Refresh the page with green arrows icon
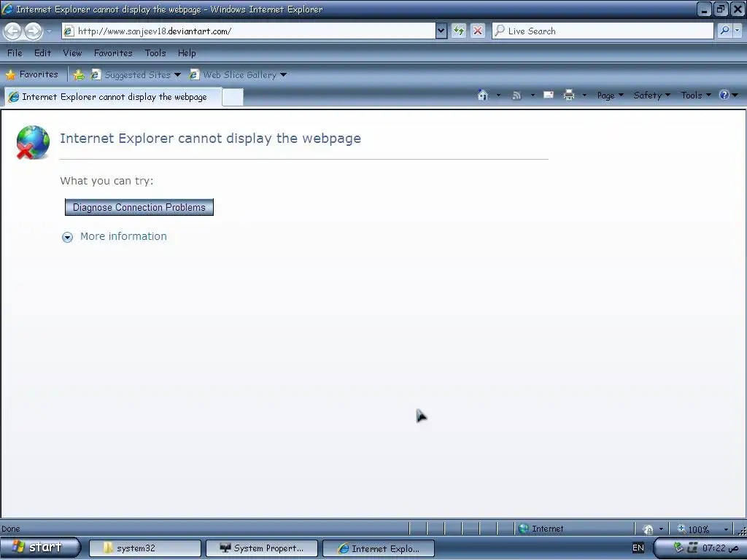 point(458,31)
